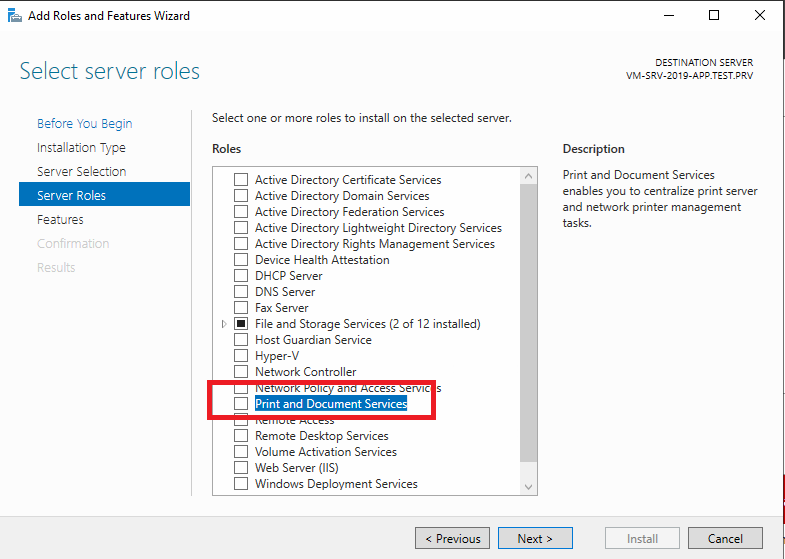Viewport: 785px width, 559px height.
Task: Check Volume Activation Services checkbox
Action: click(x=241, y=452)
